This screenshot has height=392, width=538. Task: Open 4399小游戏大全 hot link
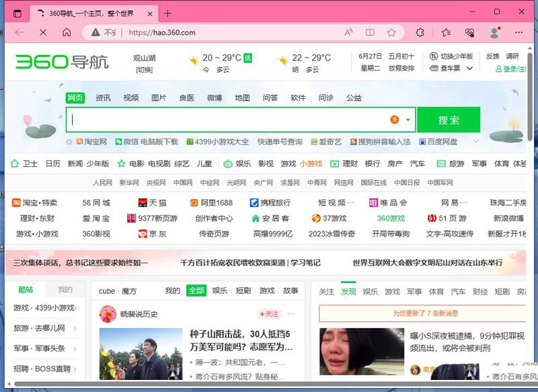point(217,142)
